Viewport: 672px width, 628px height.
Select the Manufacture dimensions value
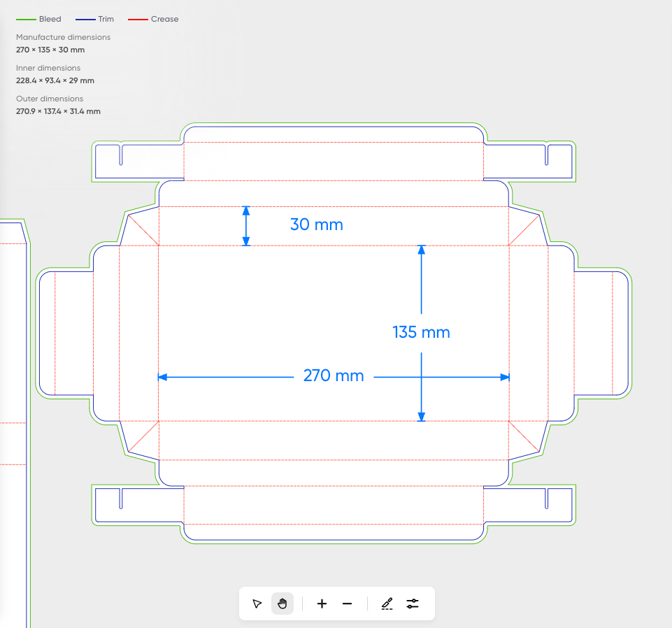tap(50, 50)
